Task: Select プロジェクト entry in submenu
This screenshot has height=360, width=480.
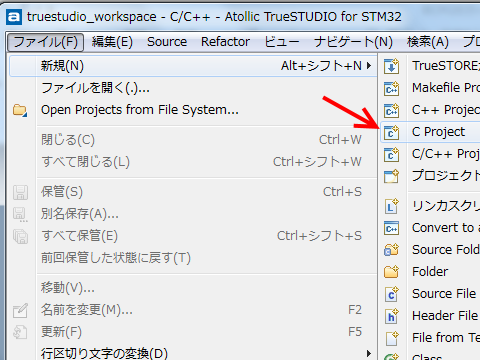Action: point(430,176)
